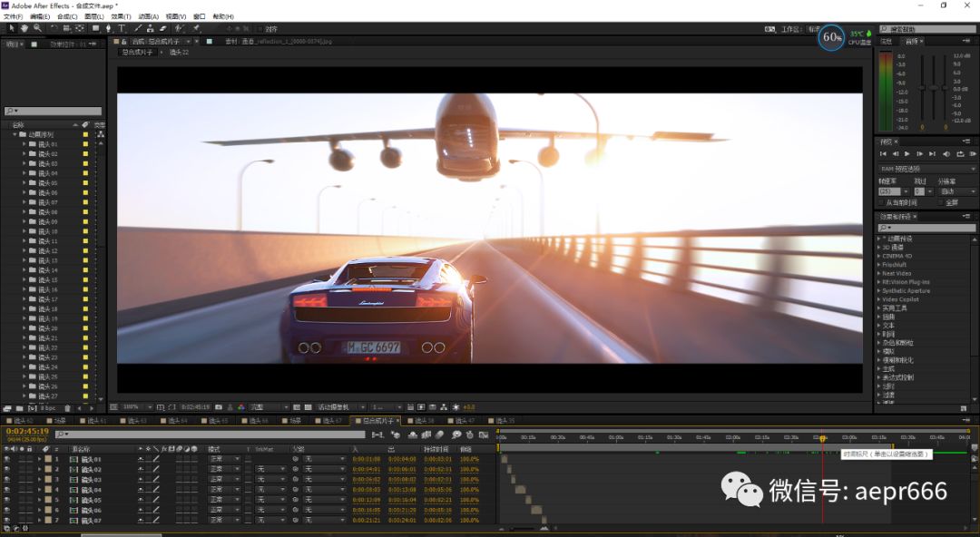Open 活动摄像机 active camera dropdown
980x537 pixels.
341,407
